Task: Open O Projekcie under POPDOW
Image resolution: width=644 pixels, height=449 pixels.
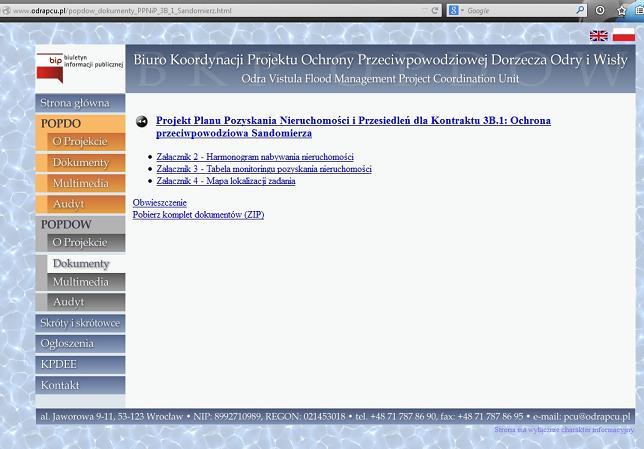Action: point(86,242)
